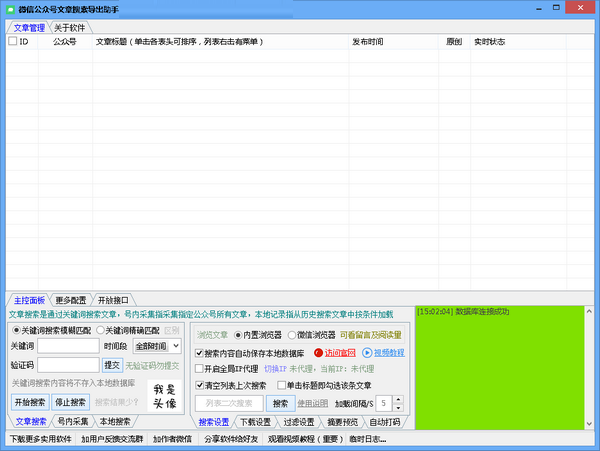This screenshot has width=600, height=451.
Task: Click the red 访问官网 icon
Action: [320, 353]
